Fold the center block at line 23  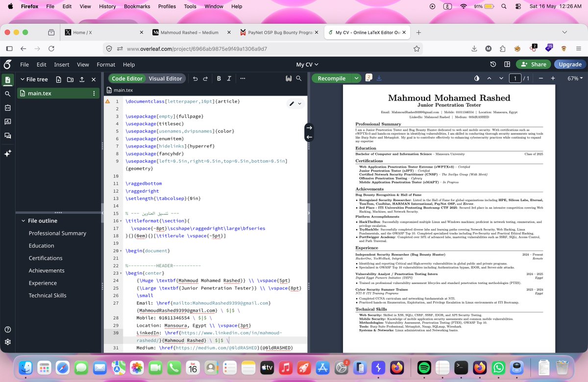121,273
